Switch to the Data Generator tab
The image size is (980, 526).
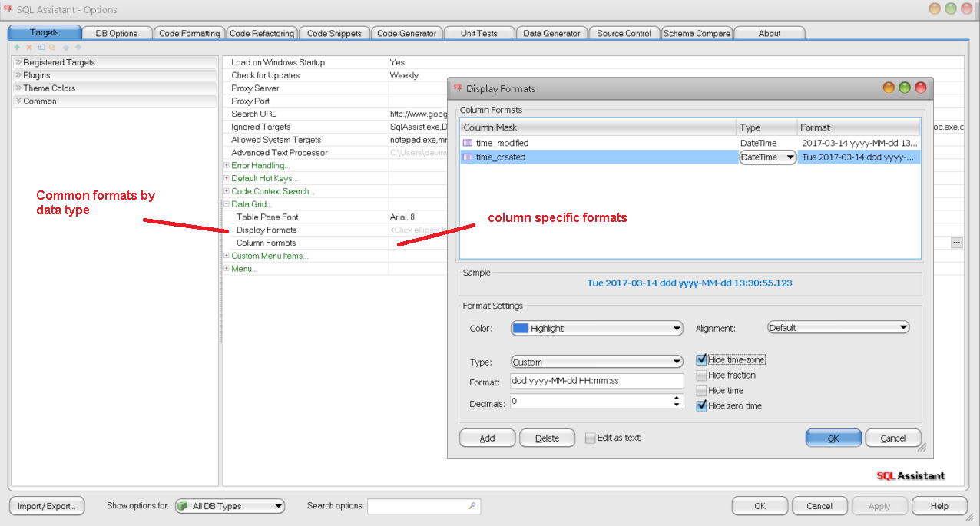(552, 33)
